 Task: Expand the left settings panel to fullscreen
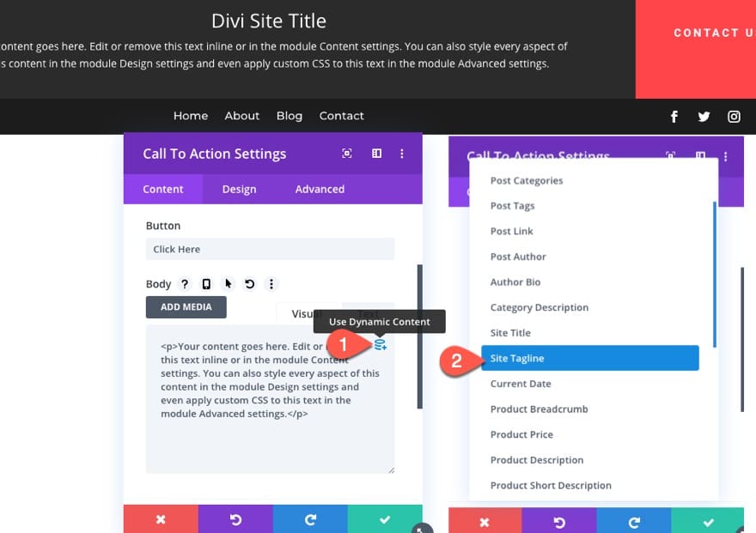coord(347,153)
